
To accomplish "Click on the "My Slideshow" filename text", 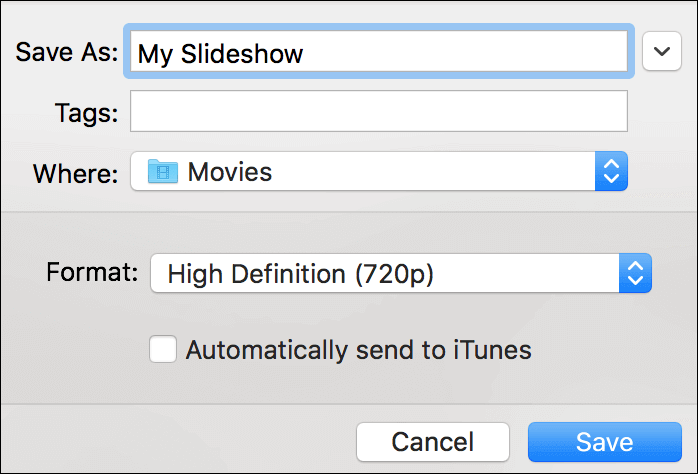I will click(x=220, y=54).
